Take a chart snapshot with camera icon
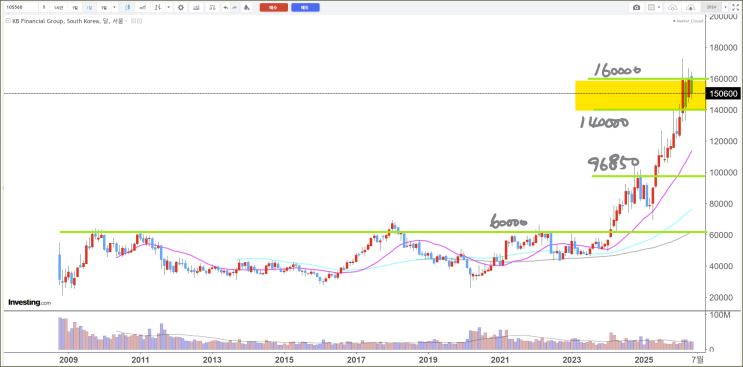The width and height of the screenshot is (743, 367). (x=636, y=8)
